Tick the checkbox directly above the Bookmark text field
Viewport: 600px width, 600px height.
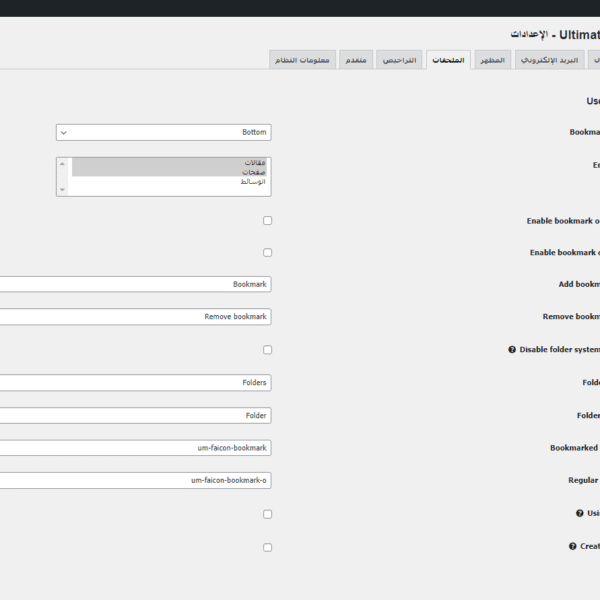click(x=267, y=253)
